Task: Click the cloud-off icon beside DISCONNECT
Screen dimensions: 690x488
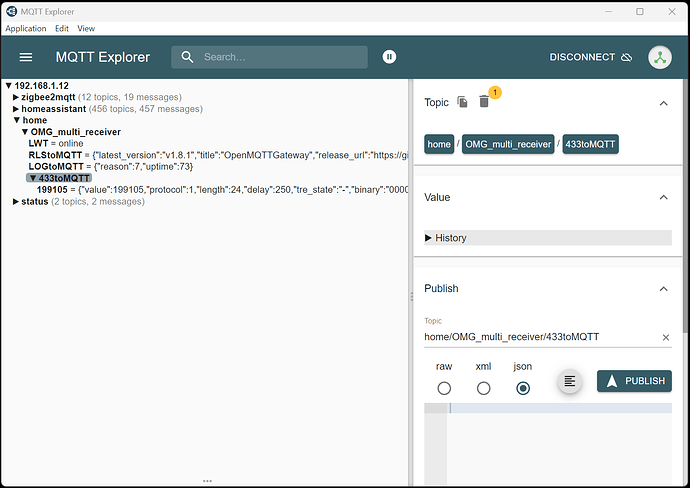Action: coord(626,57)
